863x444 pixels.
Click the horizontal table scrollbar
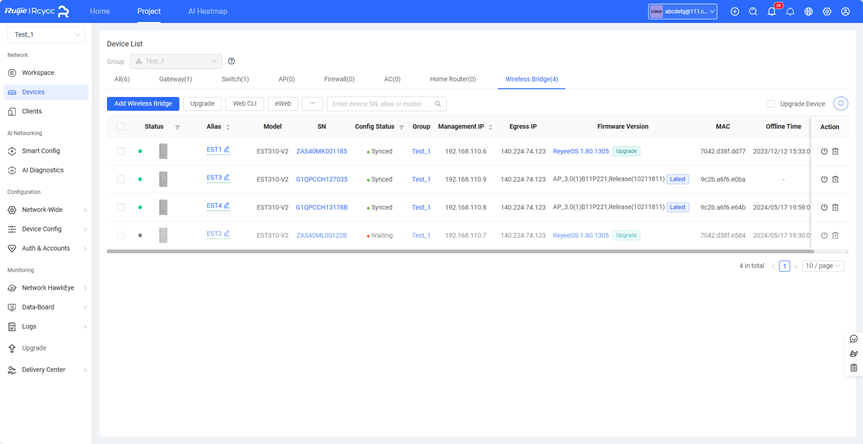pyautogui.click(x=460, y=251)
